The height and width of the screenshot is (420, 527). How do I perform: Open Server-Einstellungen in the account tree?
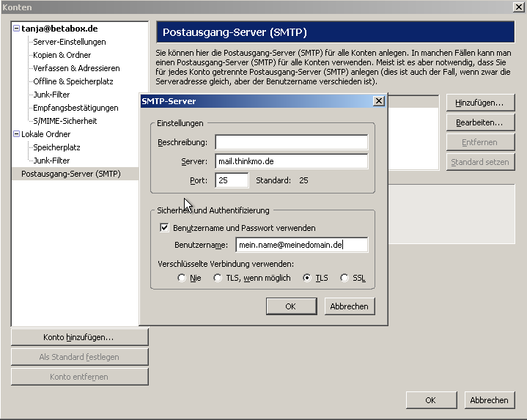pyautogui.click(x=70, y=42)
